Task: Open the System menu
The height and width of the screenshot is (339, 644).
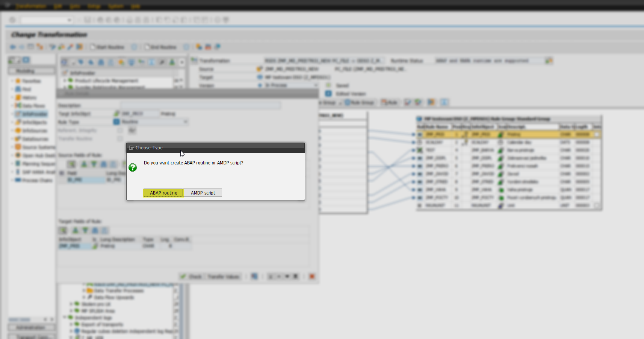Action: (116, 6)
